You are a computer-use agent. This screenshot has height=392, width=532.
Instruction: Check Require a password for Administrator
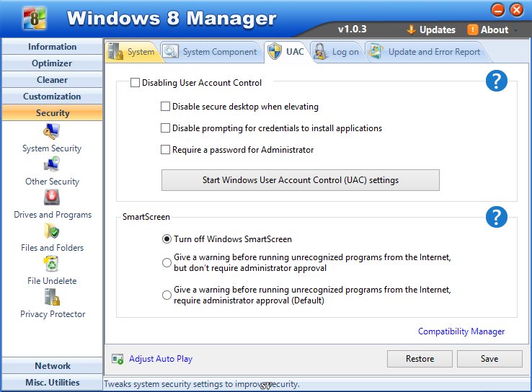165,150
